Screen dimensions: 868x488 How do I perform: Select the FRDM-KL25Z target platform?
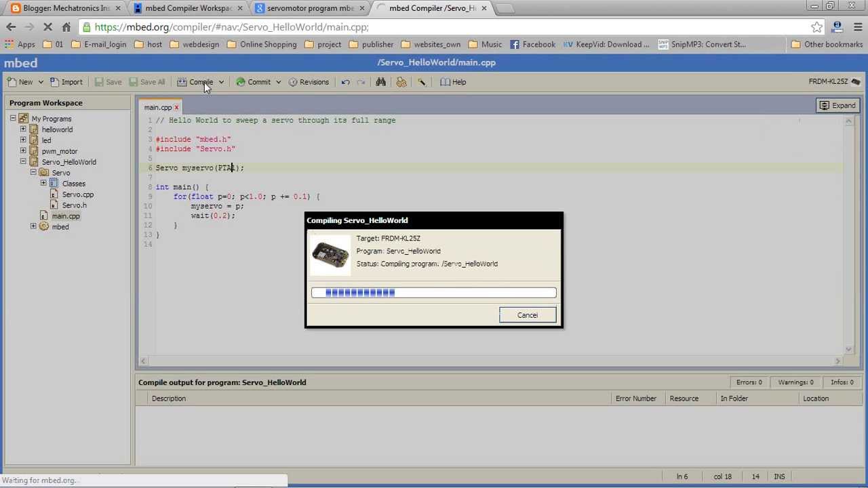pos(834,81)
